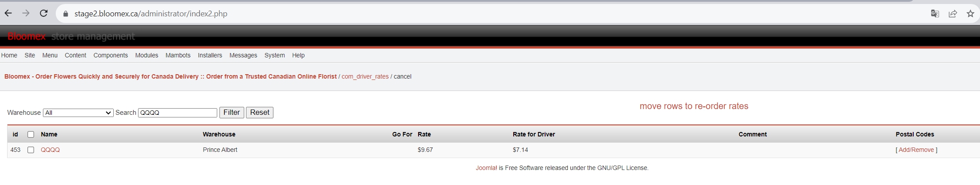Open the Installers menu
The height and width of the screenshot is (185, 980).
[x=210, y=55]
